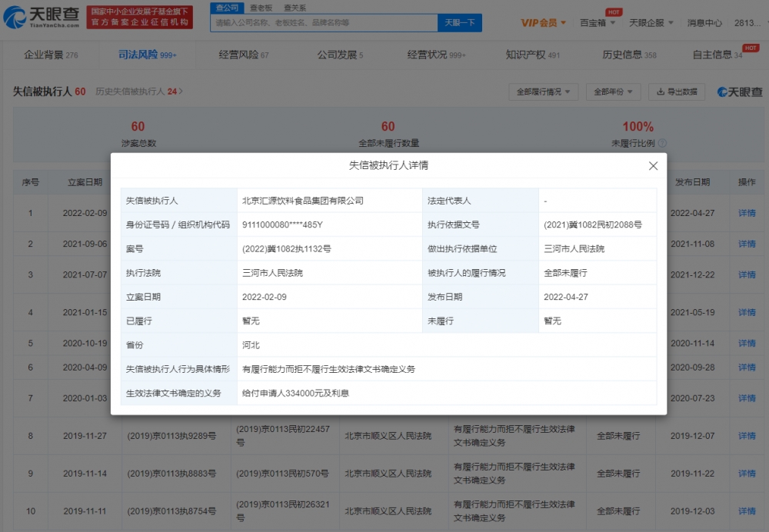Screen dimensions: 769x532
Task: Open the 司法风险 999+ tab
Action: click(x=147, y=55)
